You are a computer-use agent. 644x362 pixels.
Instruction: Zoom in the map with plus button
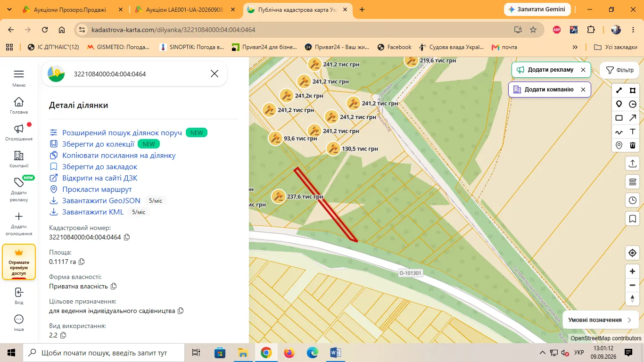[632, 271]
